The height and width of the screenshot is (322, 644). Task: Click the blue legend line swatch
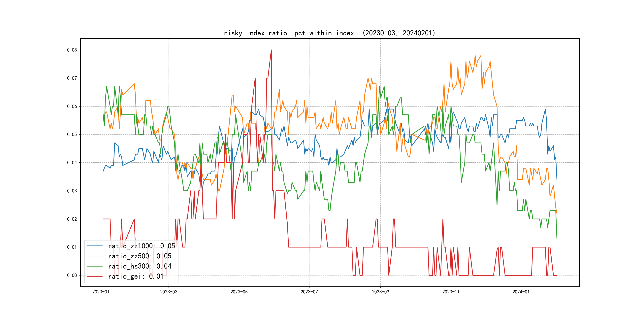click(x=94, y=246)
